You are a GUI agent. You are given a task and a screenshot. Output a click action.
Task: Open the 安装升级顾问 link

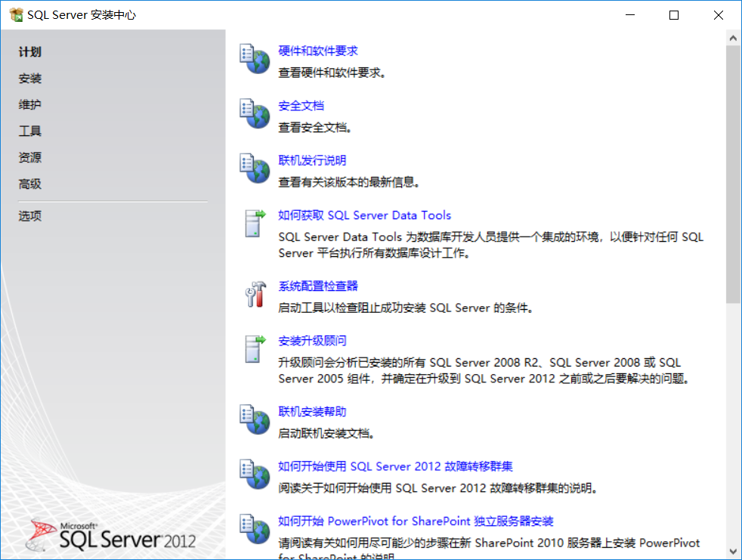tap(313, 341)
